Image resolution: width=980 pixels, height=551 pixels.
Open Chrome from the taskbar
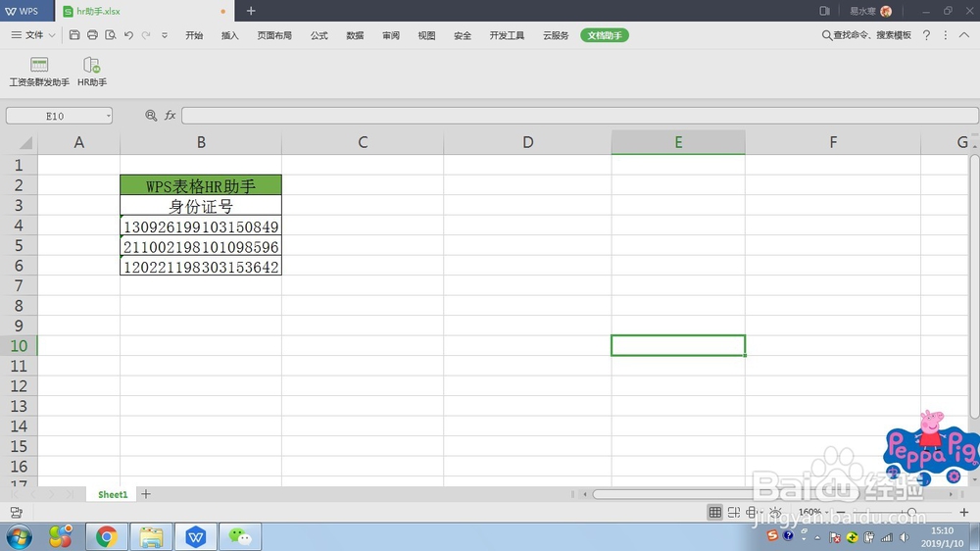click(106, 536)
